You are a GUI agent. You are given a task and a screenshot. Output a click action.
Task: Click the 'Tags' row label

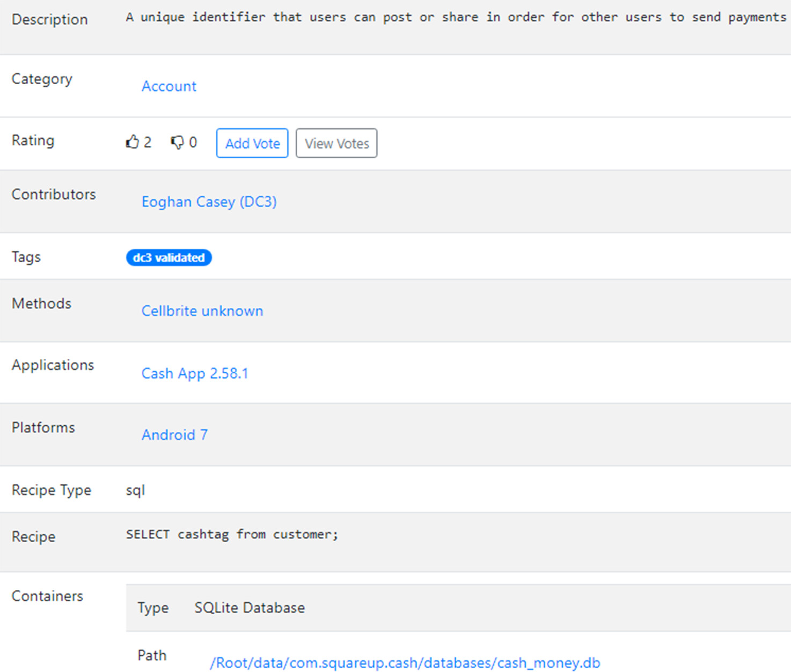26,257
